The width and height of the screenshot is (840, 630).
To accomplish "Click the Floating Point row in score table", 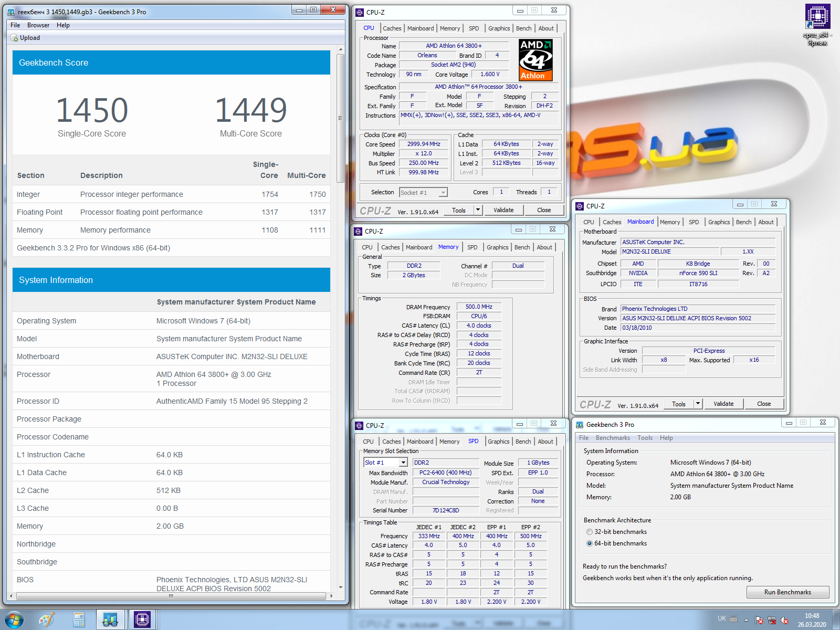I will point(171,212).
